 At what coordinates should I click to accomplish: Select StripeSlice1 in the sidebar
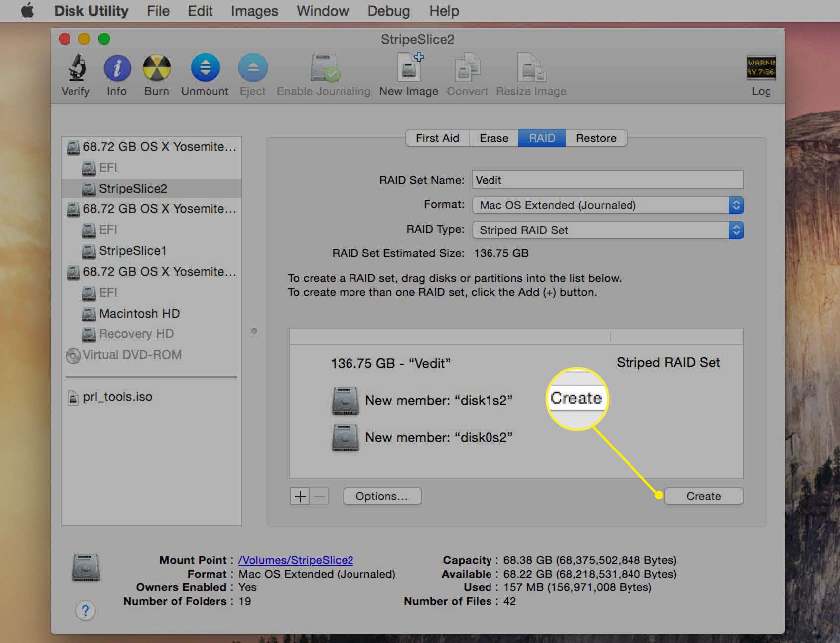pyautogui.click(x=151, y=251)
